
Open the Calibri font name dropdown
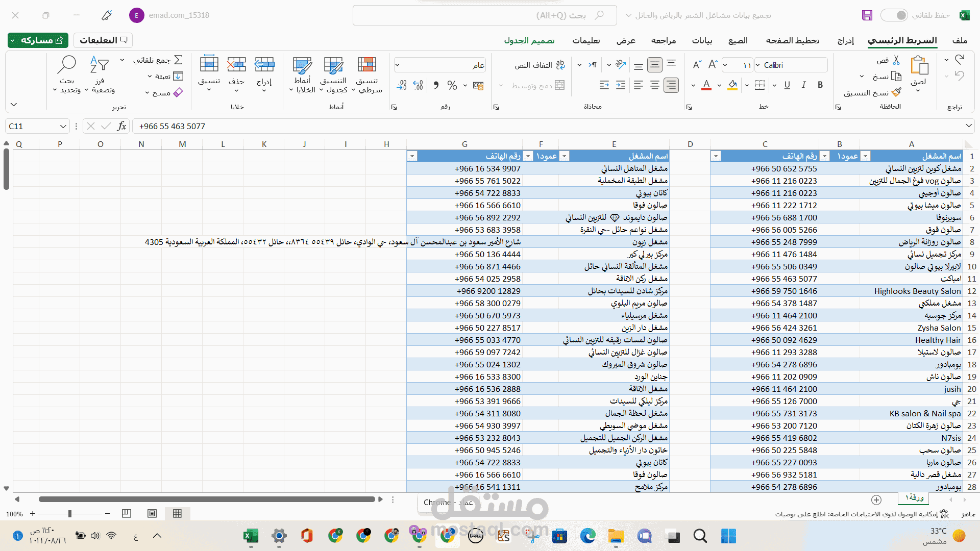pyautogui.click(x=758, y=65)
